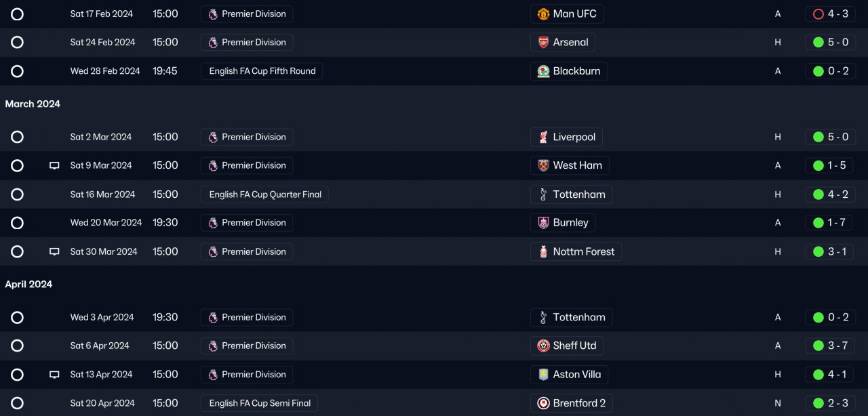The image size is (868, 416).
Task: Open English FA Cup Fifth Round competition
Action: point(262,71)
